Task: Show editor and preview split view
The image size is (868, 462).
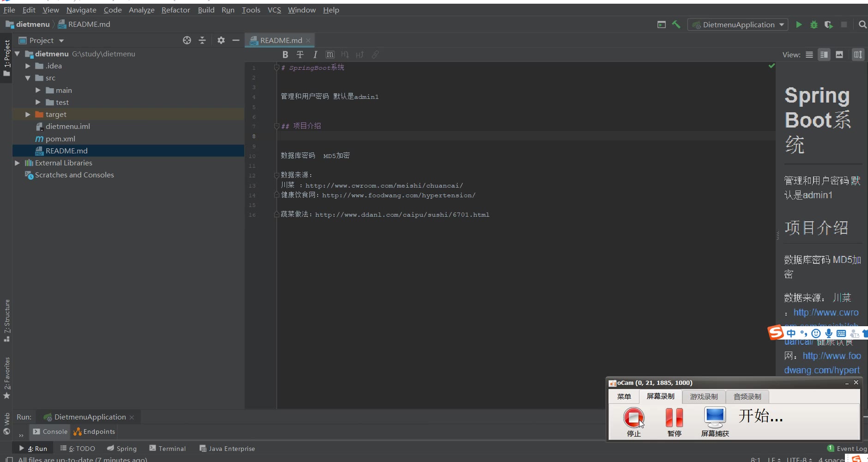Action: point(824,55)
